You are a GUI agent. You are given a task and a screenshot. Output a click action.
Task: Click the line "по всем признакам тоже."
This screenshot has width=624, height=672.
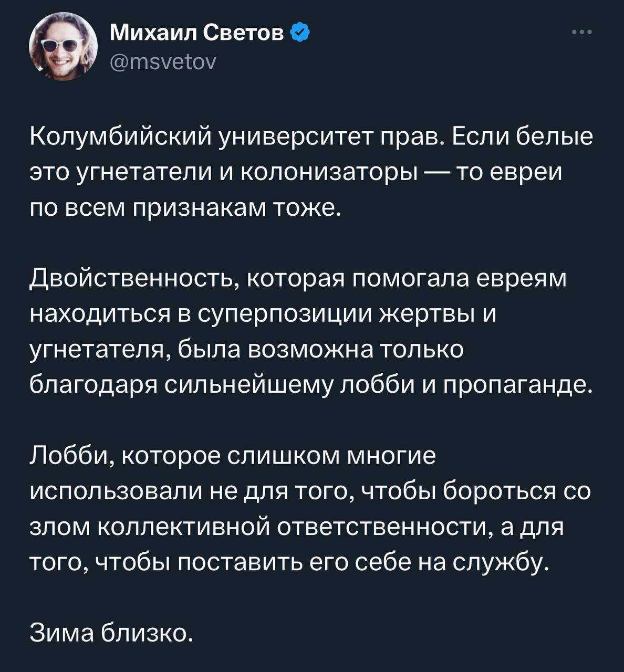point(185,208)
